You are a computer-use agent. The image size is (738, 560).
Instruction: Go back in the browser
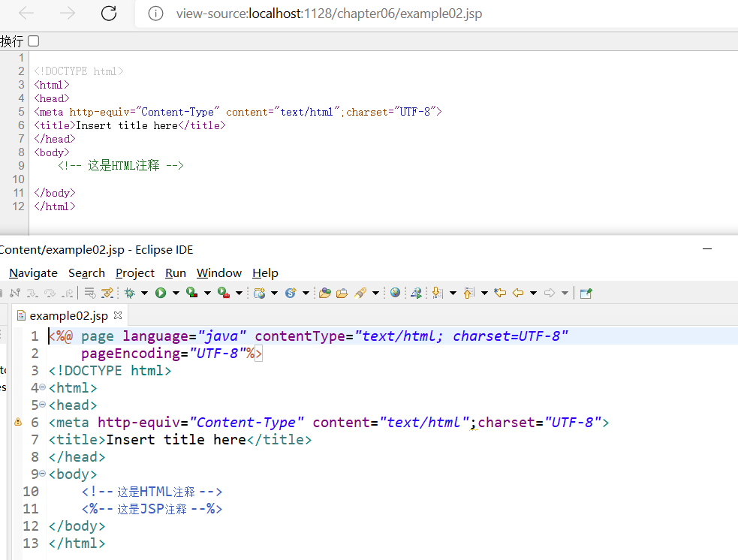(x=26, y=14)
